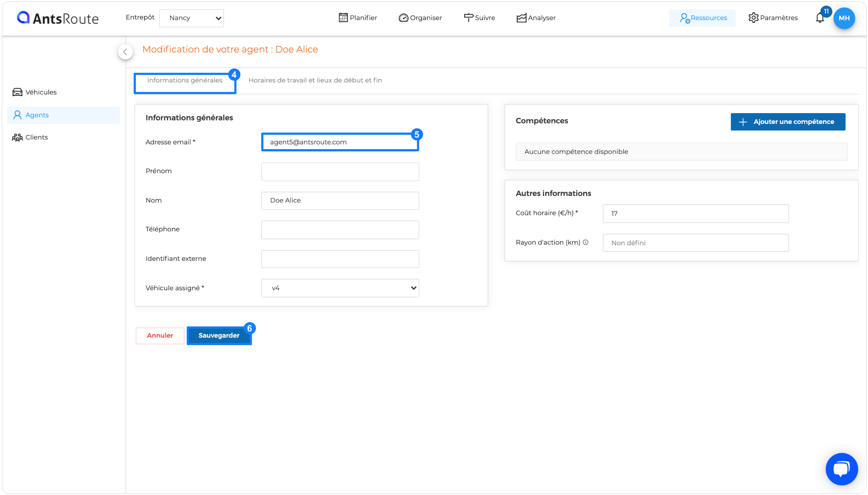Open the MH user avatar menu

coord(844,18)
